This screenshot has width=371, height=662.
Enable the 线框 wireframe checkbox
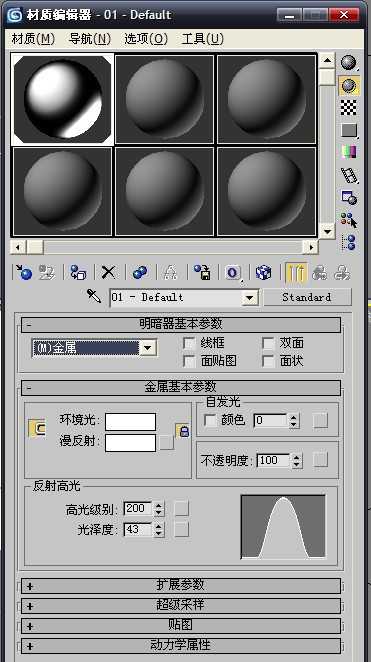click(x=190, y=343)
